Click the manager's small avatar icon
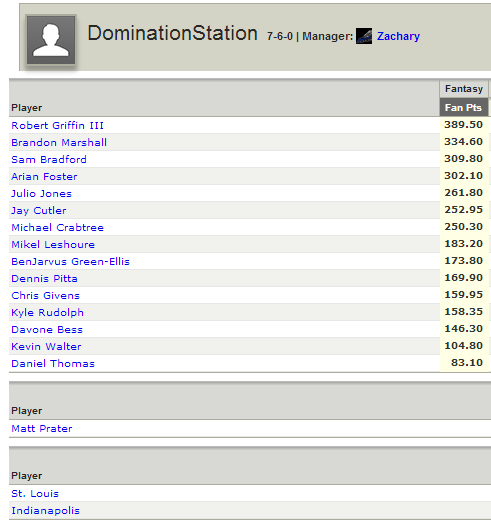 click(x=364, y=36)
